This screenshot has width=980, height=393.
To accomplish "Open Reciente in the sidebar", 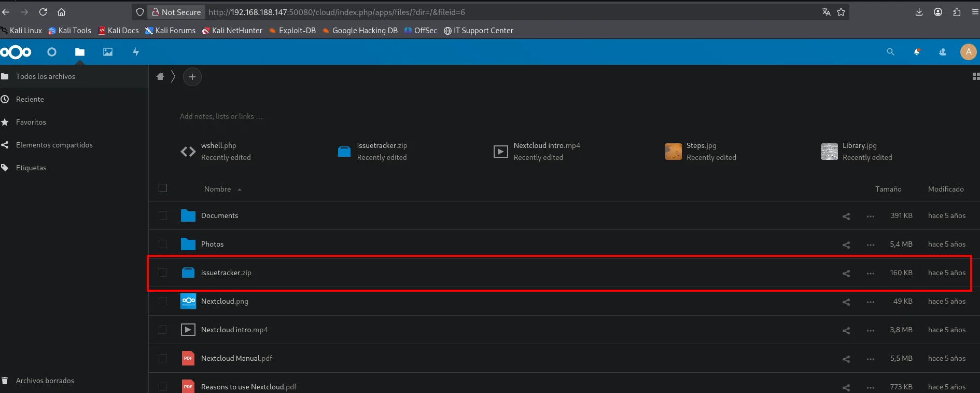I will pos(74,99).
